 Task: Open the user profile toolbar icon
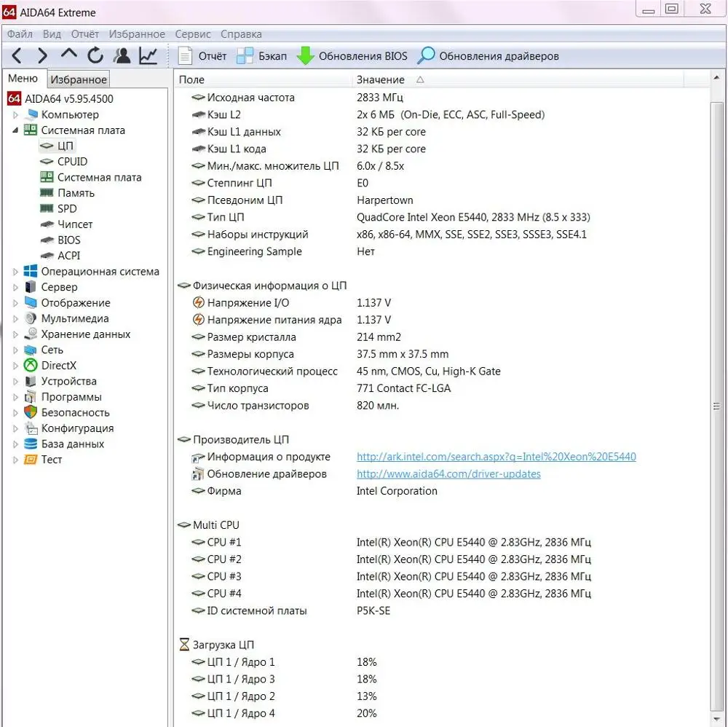click(122, 56)
